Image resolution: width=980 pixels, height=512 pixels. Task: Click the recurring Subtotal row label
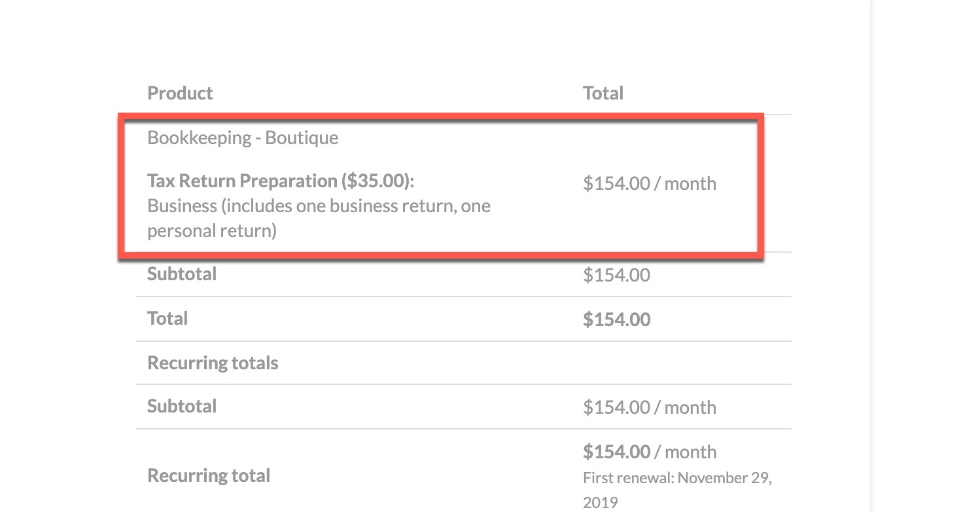tap(182, 406)
